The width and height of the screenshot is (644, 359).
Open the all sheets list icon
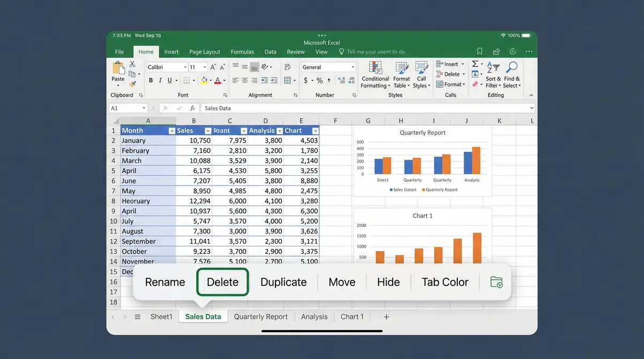click(137, 317)
